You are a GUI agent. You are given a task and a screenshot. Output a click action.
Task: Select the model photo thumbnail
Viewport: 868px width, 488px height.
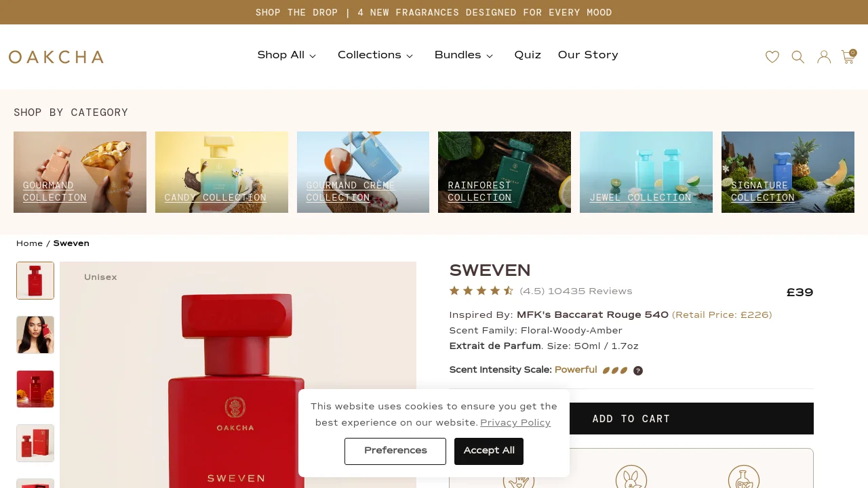[35, 335]
